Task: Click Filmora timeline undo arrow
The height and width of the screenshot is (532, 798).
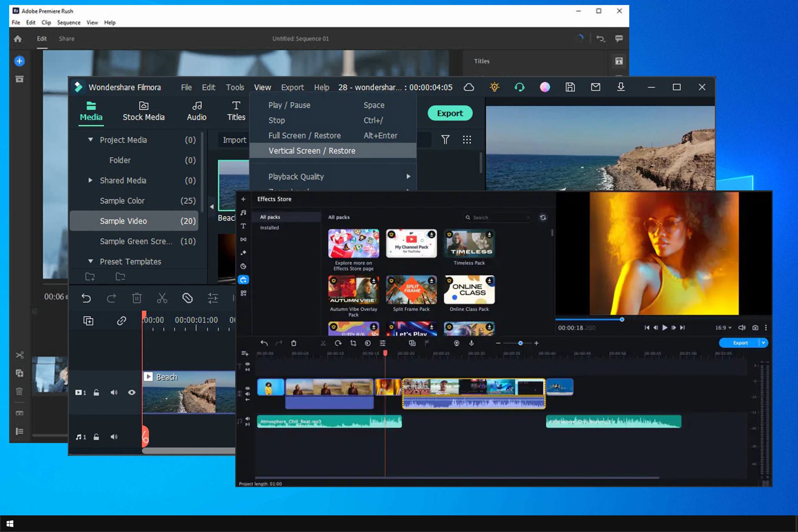Action: (x=86, y=298)
